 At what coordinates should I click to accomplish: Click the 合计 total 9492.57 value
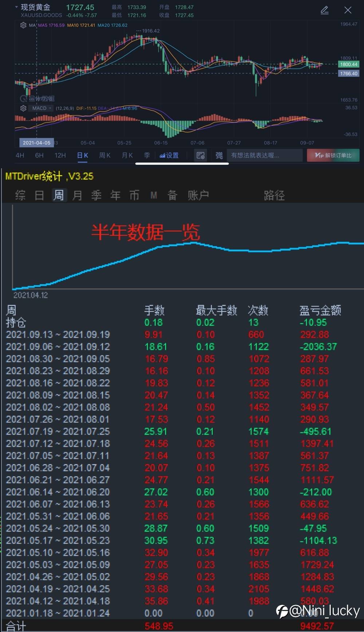(x=317, y=626)
